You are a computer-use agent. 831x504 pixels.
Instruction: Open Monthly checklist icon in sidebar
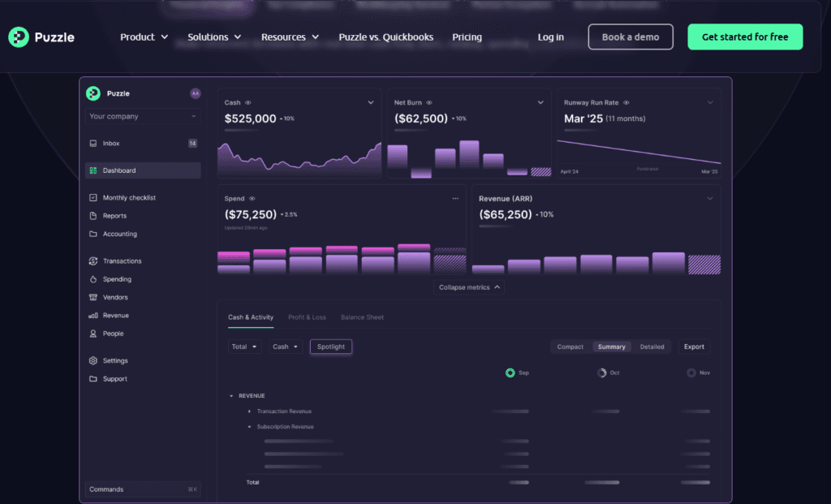coord(93,198)
